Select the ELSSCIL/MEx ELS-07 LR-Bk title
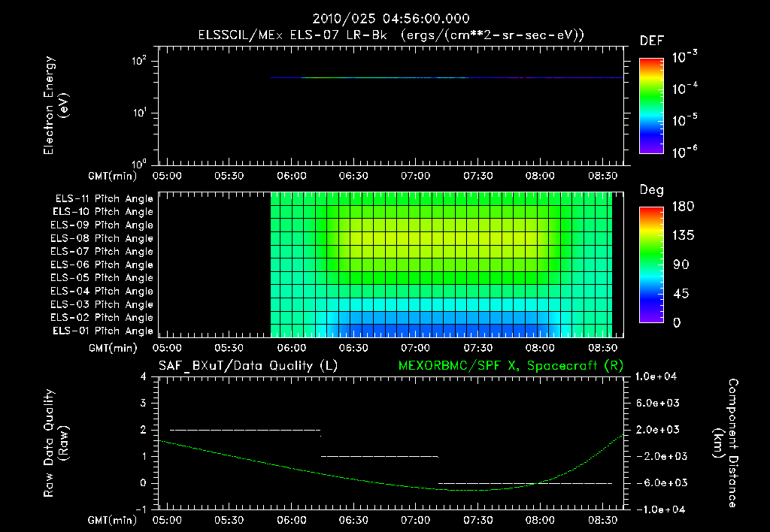 [x=293, y=35]
